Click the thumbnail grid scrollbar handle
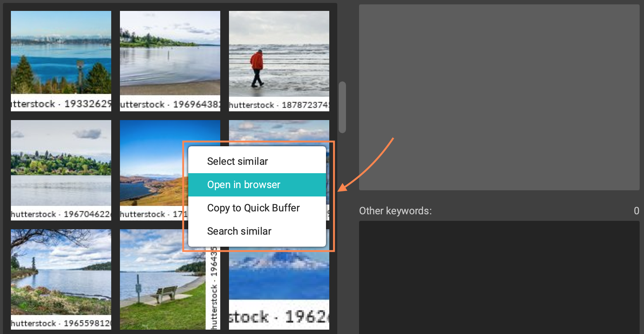Image resolution: width=644 pixels, height=334 pixels. click(342, 107)
